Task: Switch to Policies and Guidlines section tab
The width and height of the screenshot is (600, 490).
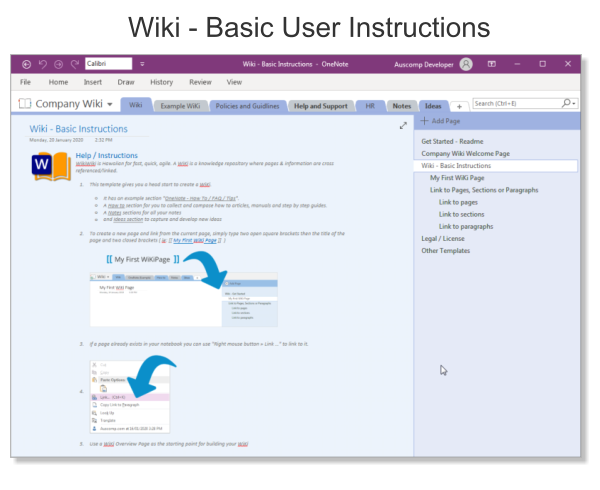Action: (247, 106)
